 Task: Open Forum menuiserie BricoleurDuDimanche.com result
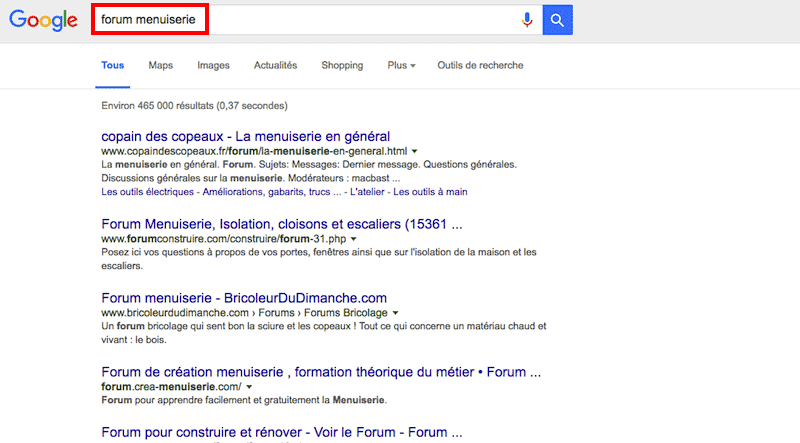coord(244,298)
